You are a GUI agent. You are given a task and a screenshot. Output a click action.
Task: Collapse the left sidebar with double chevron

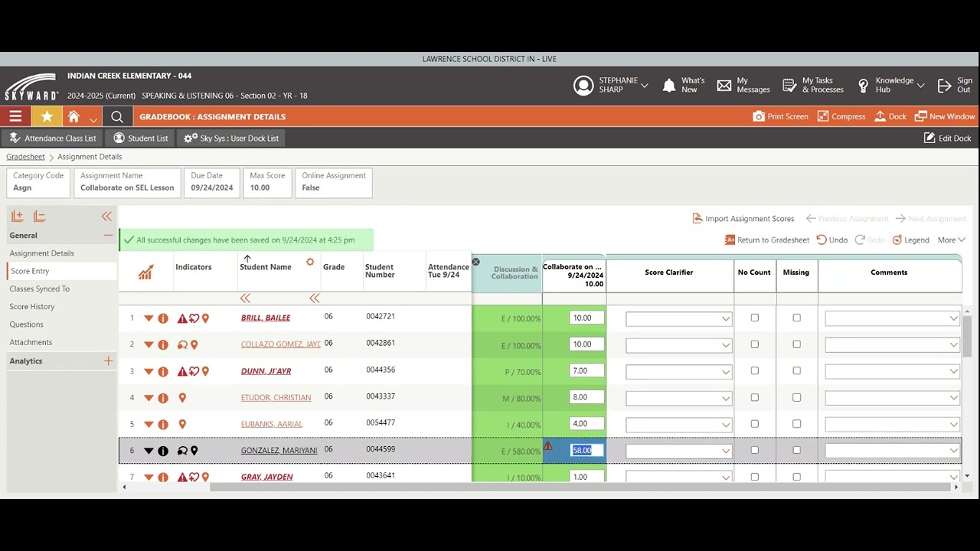106,217
